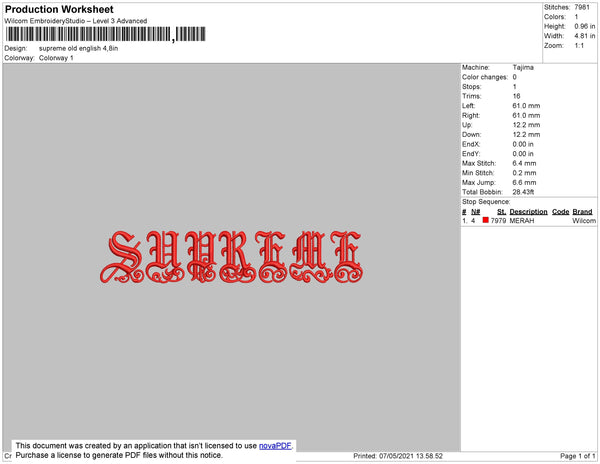Screen dimensions: 600x464
Task: Click the 'St.' column header
Action: 501,212
